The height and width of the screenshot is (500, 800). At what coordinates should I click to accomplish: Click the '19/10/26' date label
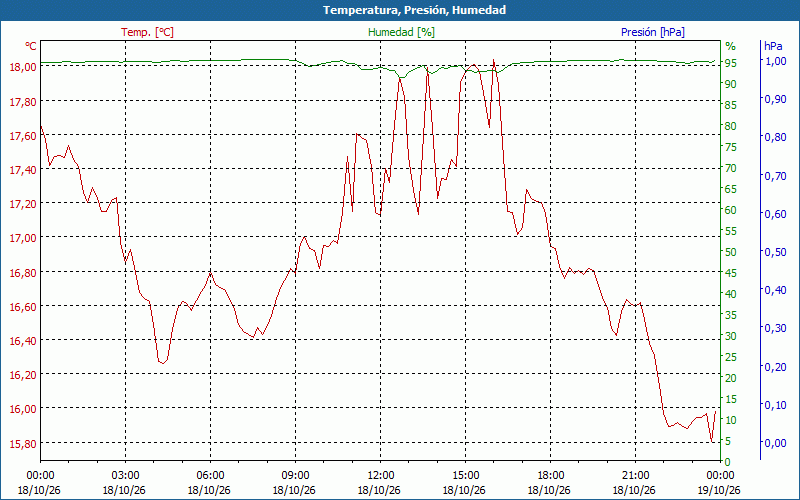(x=719, y=490)
